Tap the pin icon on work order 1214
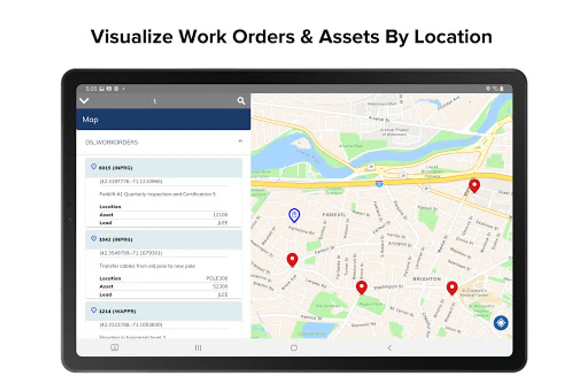This screenshot has width=588, height=385. click(94, 310)
